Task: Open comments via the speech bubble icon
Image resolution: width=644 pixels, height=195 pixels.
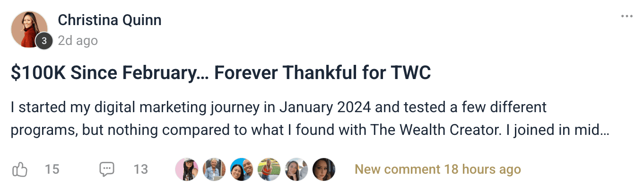Action: coord(107,169)
